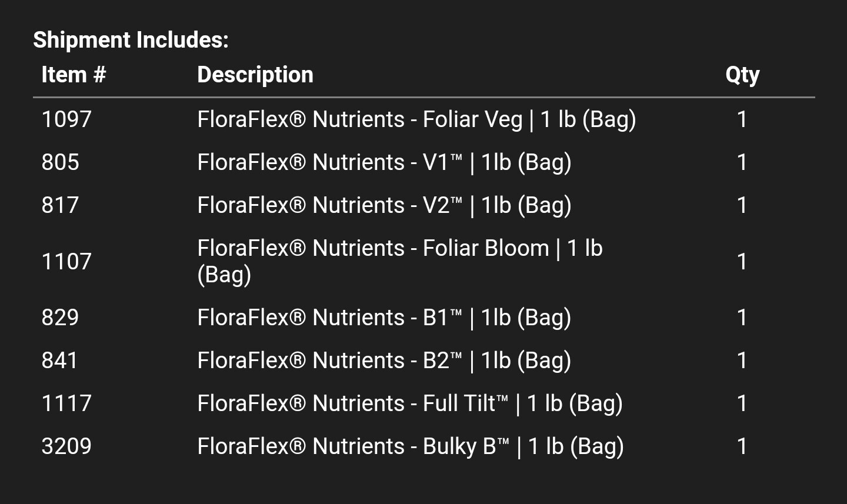Click the Foliar Veg 1 lb description
The width and height of the screenshot is (847, 504).
coord(416,119)
